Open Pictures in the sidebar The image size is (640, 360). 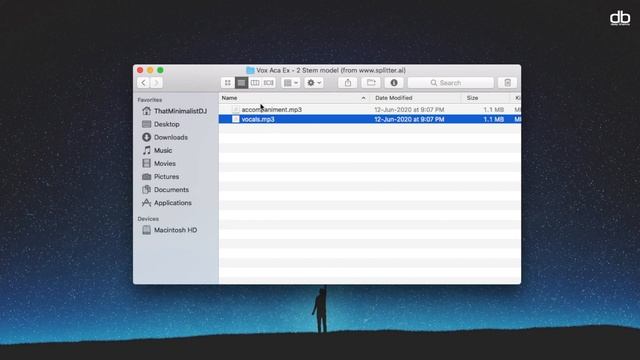[160, 176]
